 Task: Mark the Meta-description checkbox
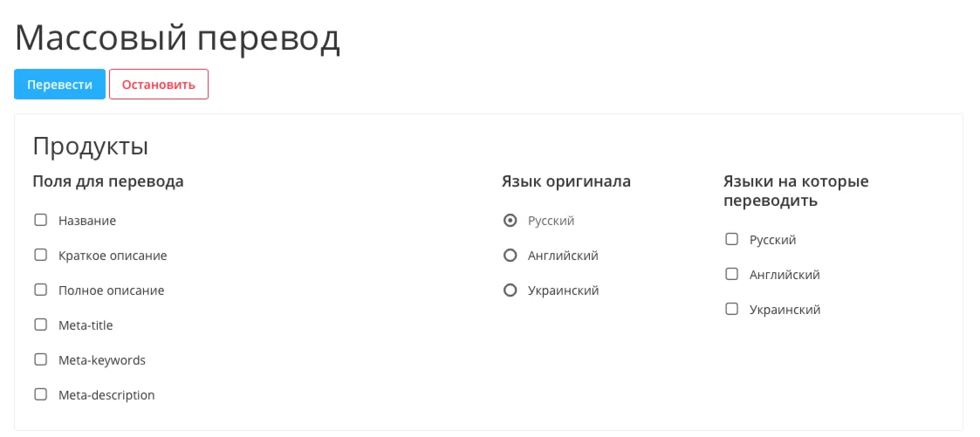coord(40,394)
